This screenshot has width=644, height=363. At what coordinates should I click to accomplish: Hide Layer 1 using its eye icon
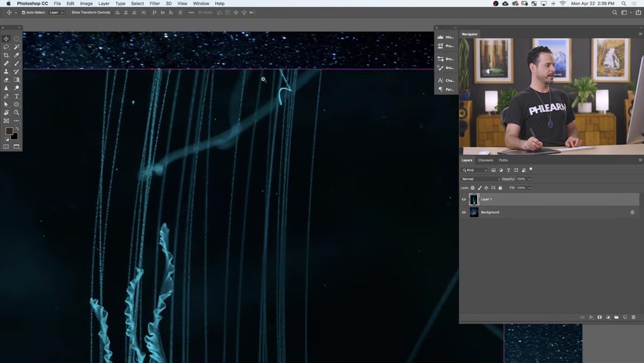point(464,199)
